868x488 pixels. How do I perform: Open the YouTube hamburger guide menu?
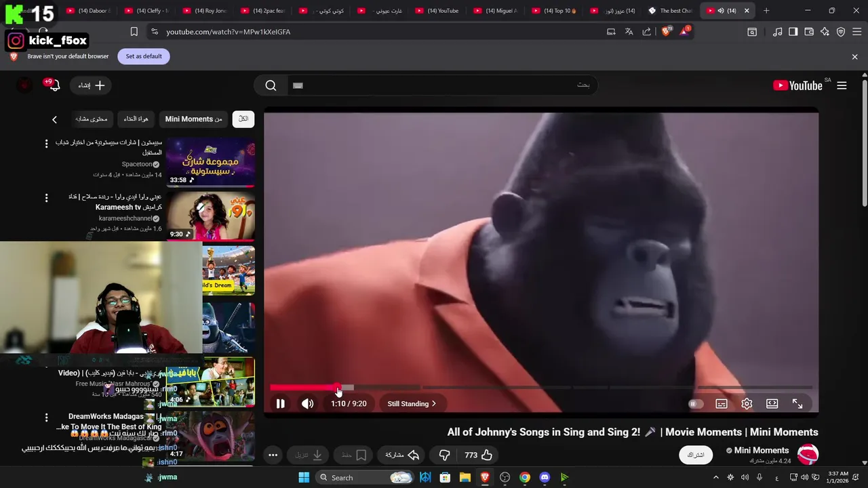pos(842,85)
